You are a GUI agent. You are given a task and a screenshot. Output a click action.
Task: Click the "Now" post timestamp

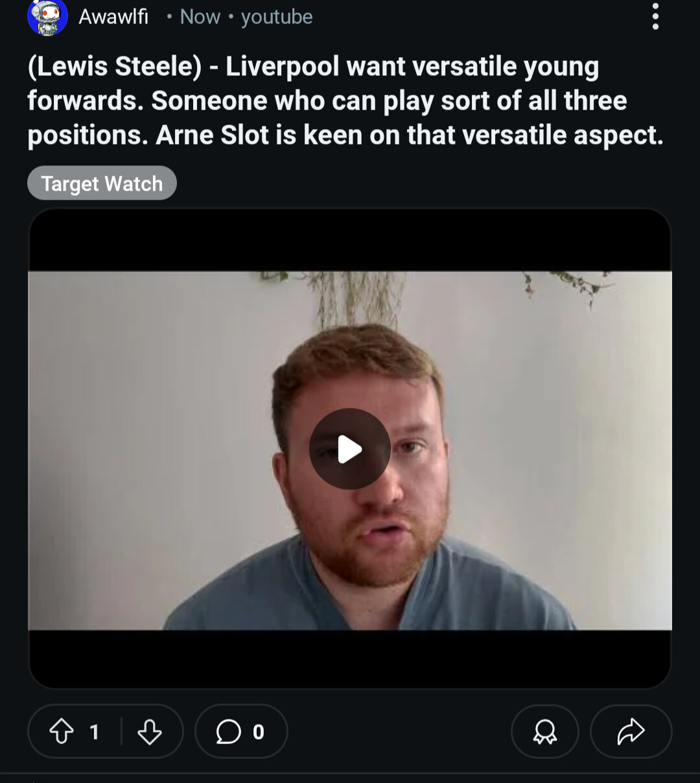click(x=200, y=17)
